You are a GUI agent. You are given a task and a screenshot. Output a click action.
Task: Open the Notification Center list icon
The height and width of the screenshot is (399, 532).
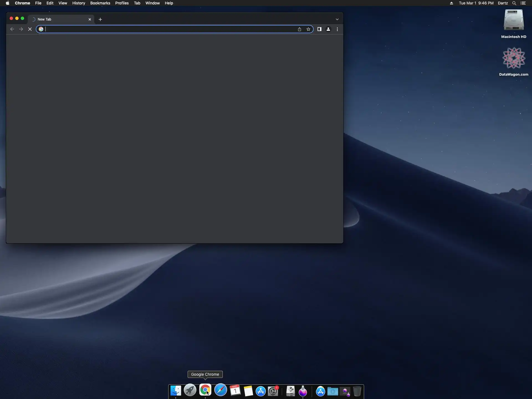523,3
